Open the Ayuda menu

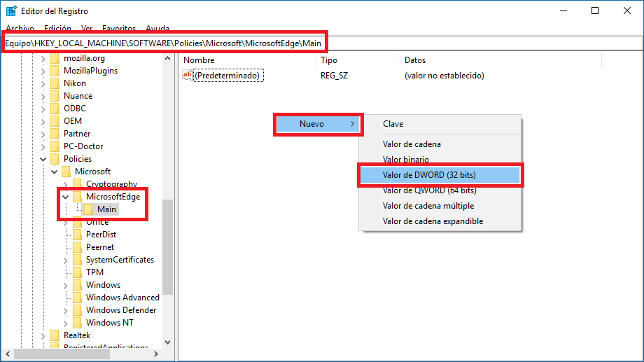tap(157, 28)
